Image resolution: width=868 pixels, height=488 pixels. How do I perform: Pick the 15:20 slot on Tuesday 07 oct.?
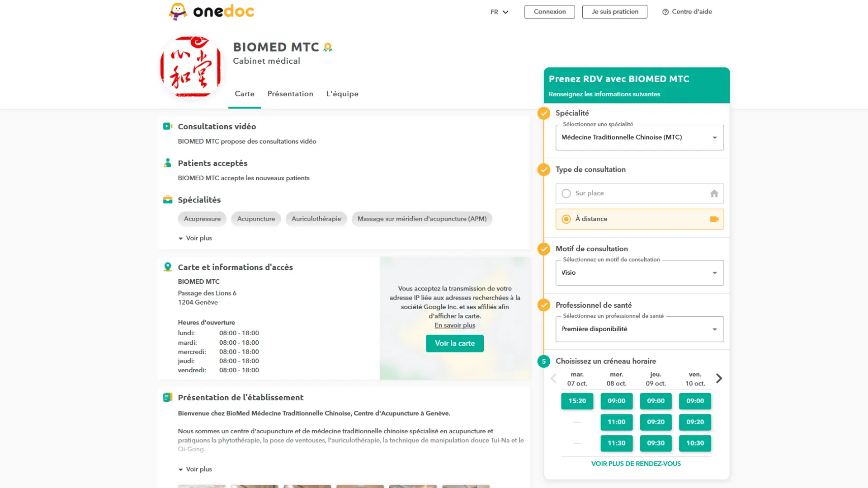coord(577,401)
